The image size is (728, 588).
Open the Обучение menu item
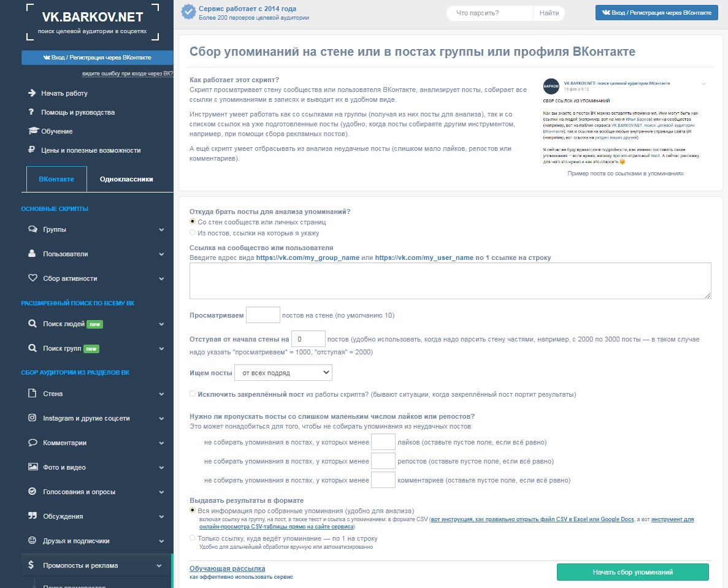56,131
